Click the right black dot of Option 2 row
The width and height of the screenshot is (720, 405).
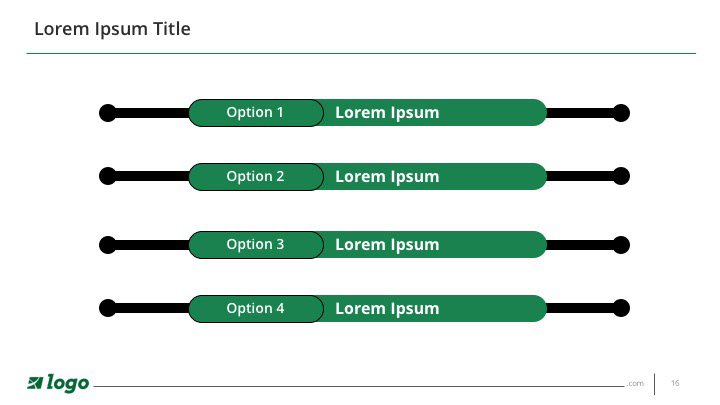tap(621, 176)
